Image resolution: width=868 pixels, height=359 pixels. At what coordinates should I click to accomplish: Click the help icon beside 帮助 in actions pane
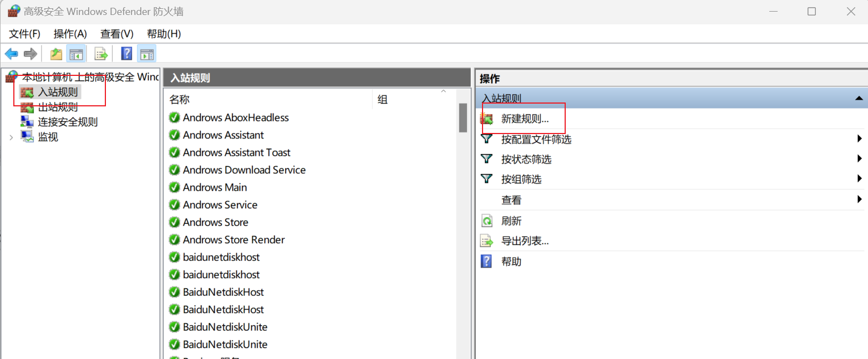pos(486,261)
